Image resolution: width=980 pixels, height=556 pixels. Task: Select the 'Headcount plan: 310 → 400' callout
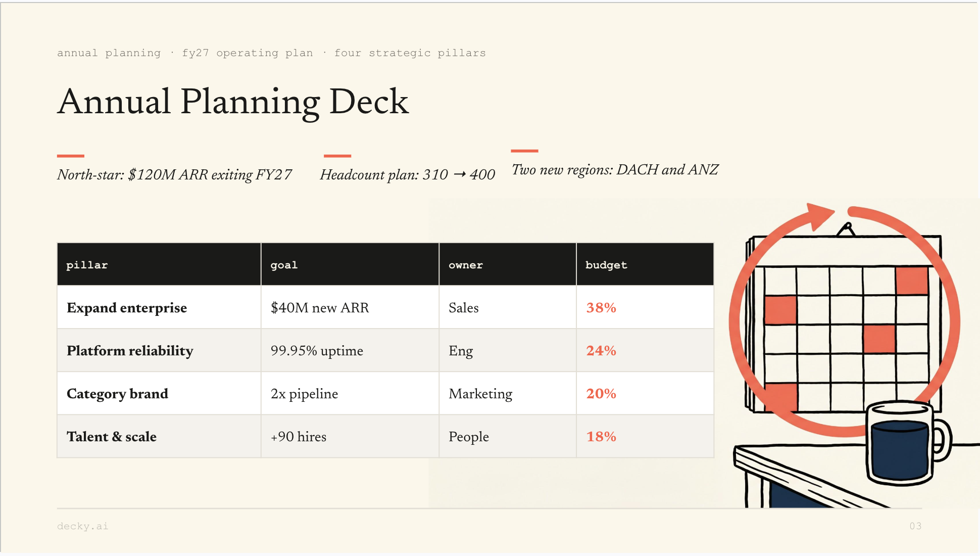407,175
